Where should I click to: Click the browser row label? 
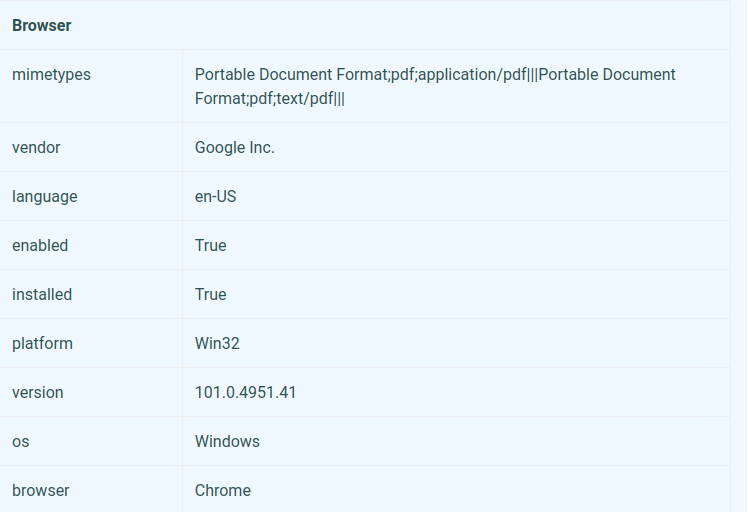point(40,491)
